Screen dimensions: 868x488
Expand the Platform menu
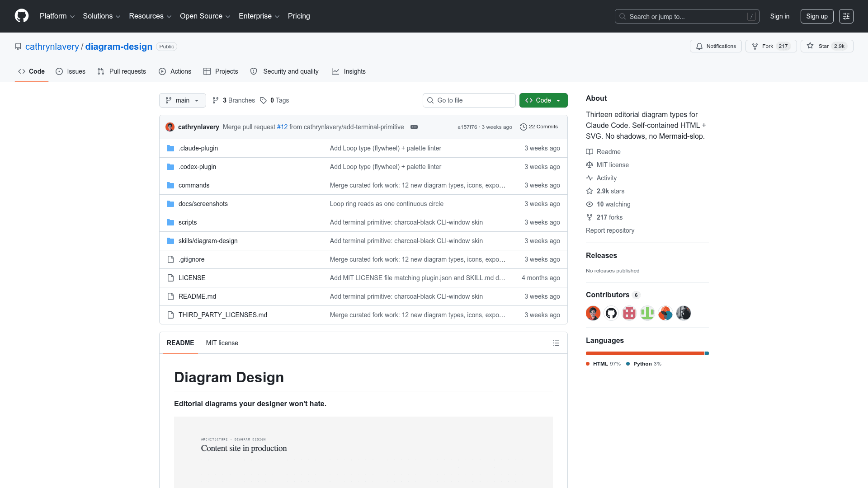click(x=57, y=16)
